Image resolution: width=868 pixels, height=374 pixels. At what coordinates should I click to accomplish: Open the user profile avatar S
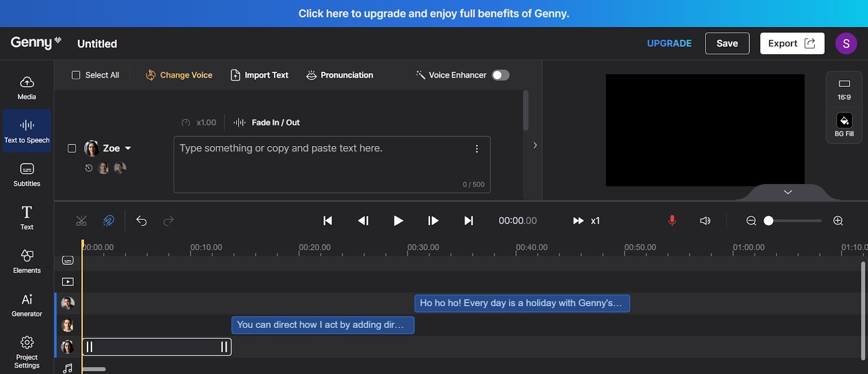(x=846, y=43)
